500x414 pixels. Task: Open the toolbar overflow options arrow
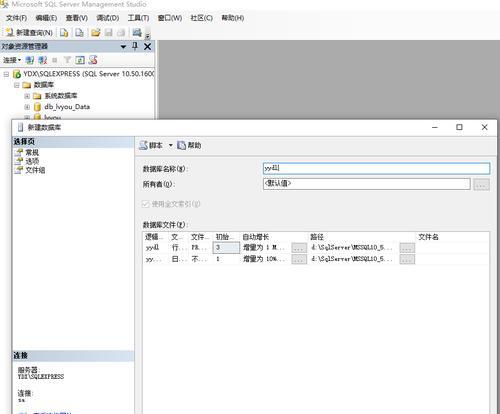coord(148,35)
